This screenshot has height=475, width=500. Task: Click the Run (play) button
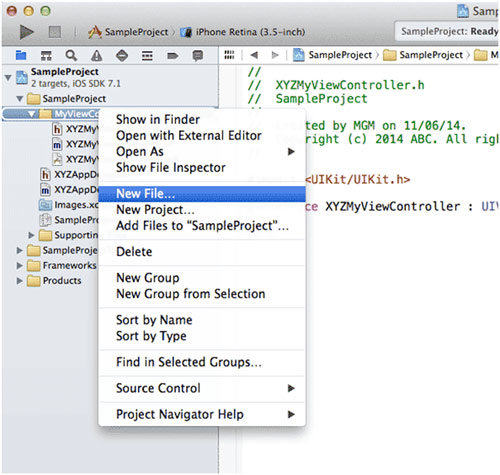(x=26, y=32)
